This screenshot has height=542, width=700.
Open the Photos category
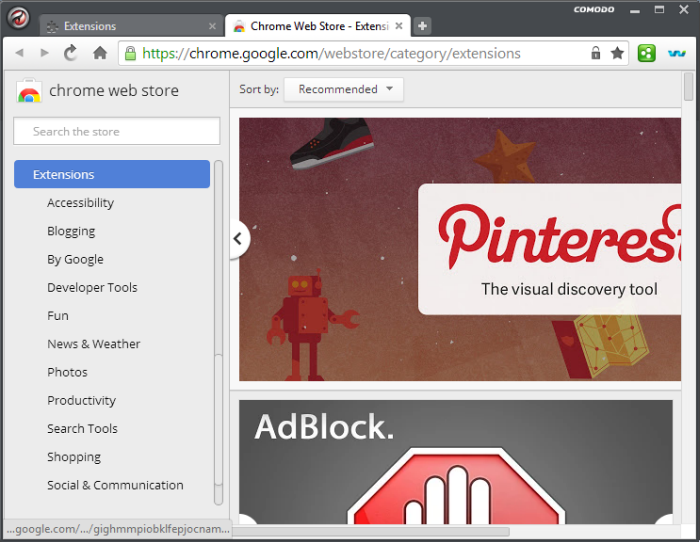pos(67,372)
